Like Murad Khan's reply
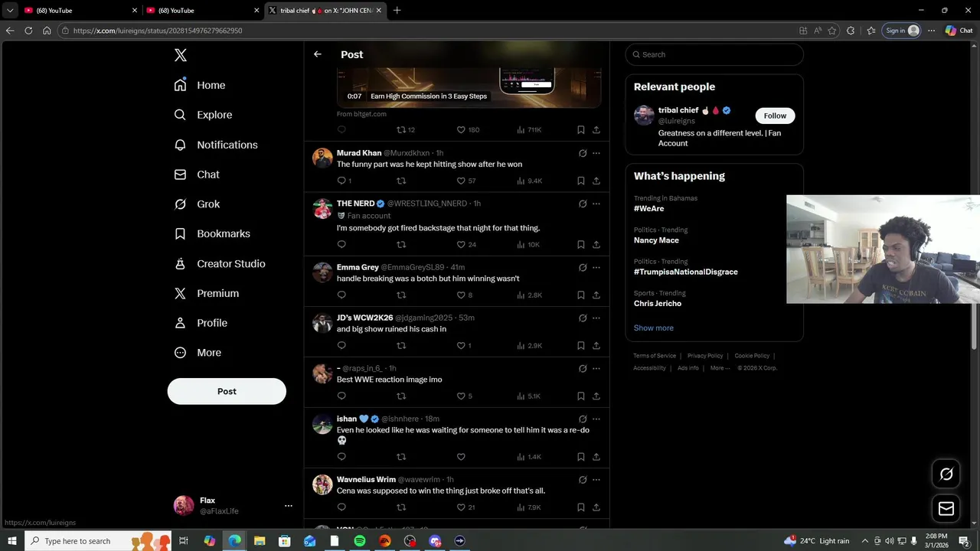 coord(461,181)
